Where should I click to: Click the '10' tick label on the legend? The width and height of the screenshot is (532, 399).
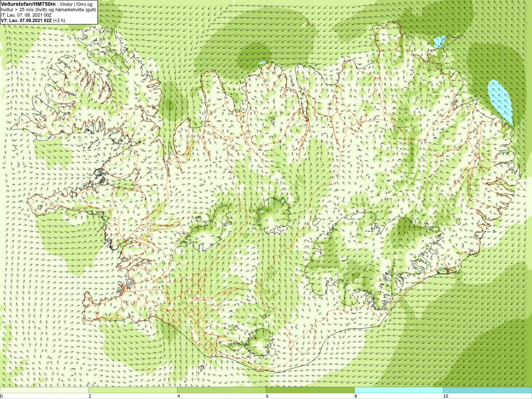point(445,397)
